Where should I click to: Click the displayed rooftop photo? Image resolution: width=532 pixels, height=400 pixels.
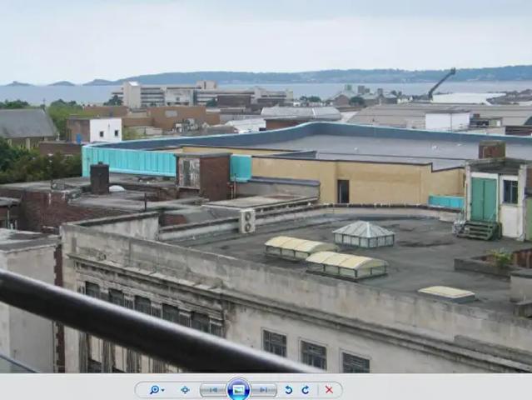(x=266, y=187)
